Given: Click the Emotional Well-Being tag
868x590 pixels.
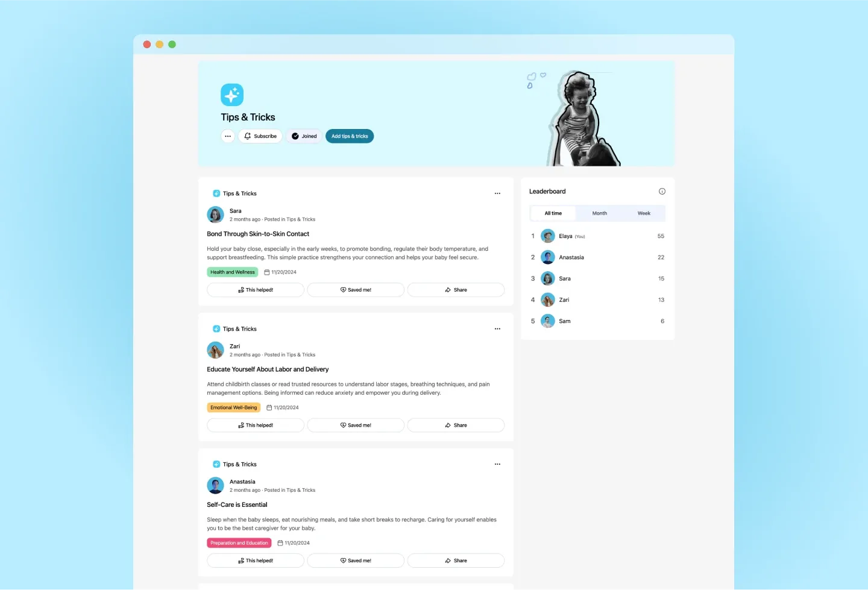Looking at the screenshot, I should 234,407.
